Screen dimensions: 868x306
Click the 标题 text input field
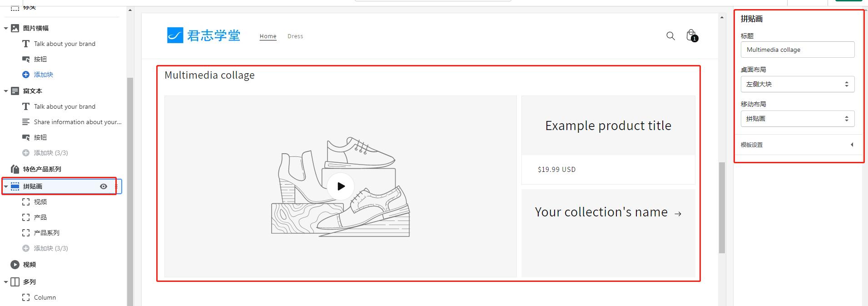point(797,50)
